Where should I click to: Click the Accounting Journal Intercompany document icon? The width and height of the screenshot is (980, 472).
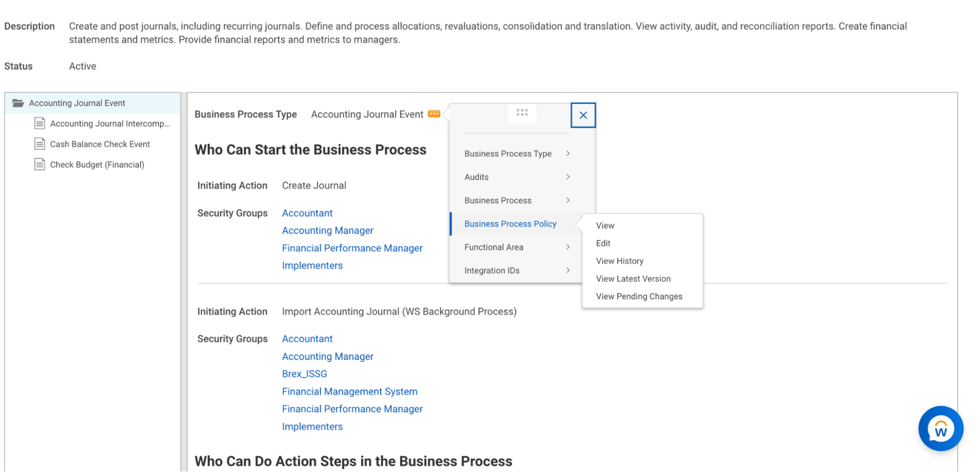pyautogui.click(x=40, y=123)
